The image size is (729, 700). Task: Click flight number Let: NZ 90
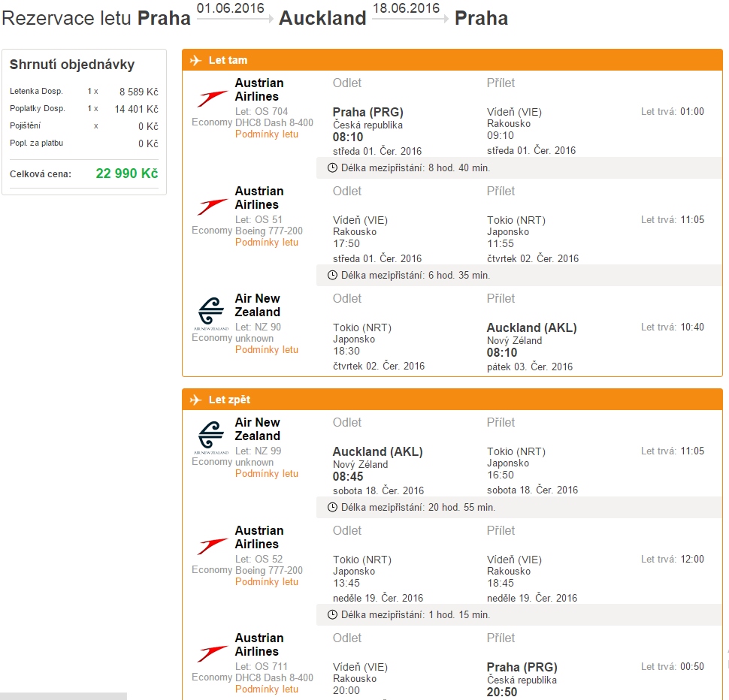[258, 327]
